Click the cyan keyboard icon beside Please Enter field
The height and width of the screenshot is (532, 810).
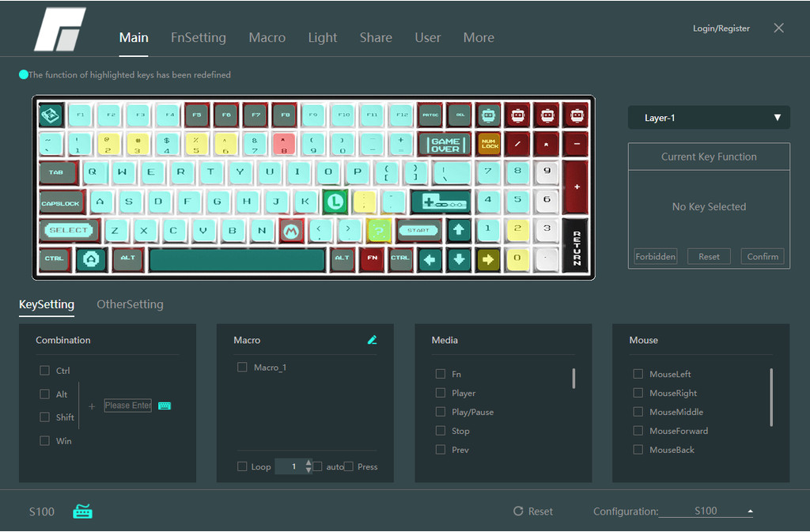(x=165, y=406)
